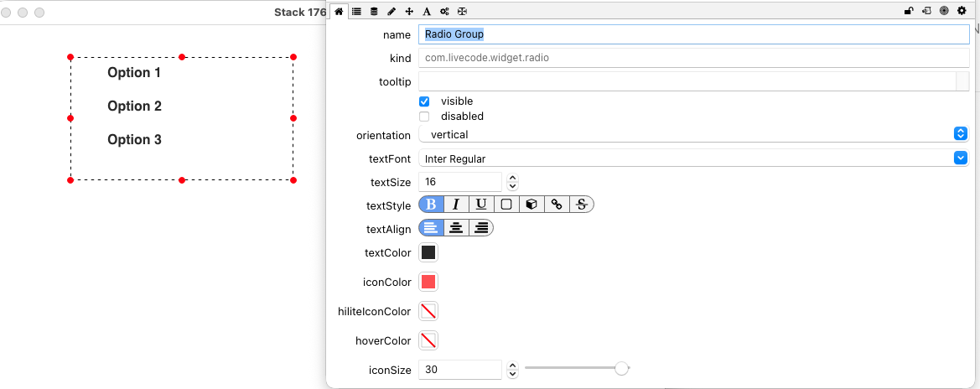Toggle bold text style off

[431, 205]
